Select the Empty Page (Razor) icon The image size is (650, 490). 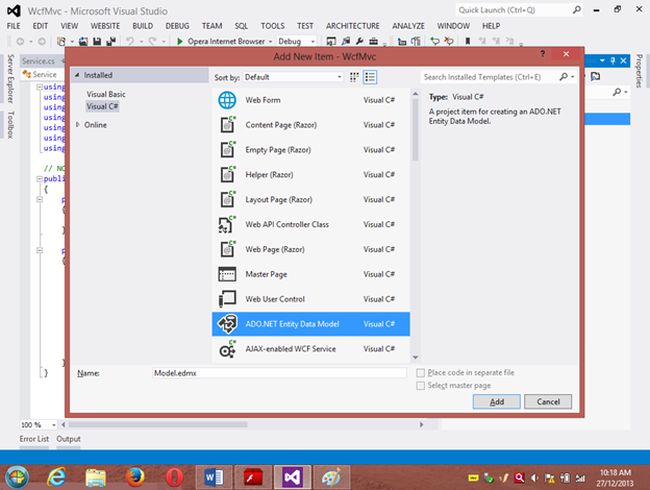227,149
